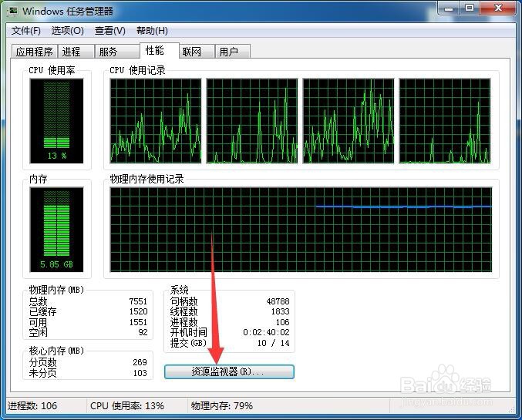Viewport: 522px width, 420px height.
Task: Click the 可用 value 1551
Action: 138,322
